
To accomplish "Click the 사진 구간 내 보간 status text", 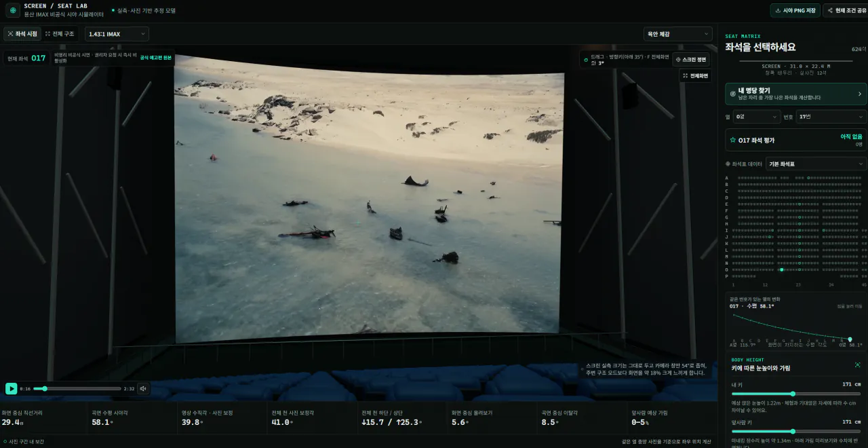I will click(x=26, y=442).
